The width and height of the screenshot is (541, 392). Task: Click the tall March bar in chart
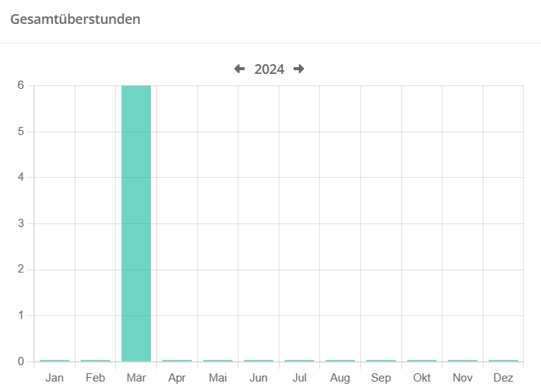pos(136,224)
